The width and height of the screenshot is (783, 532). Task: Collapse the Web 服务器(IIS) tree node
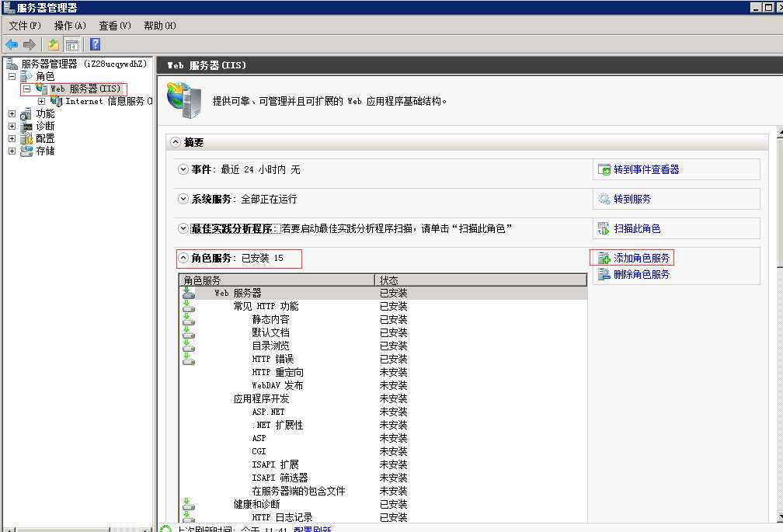(x=27, y=89)
